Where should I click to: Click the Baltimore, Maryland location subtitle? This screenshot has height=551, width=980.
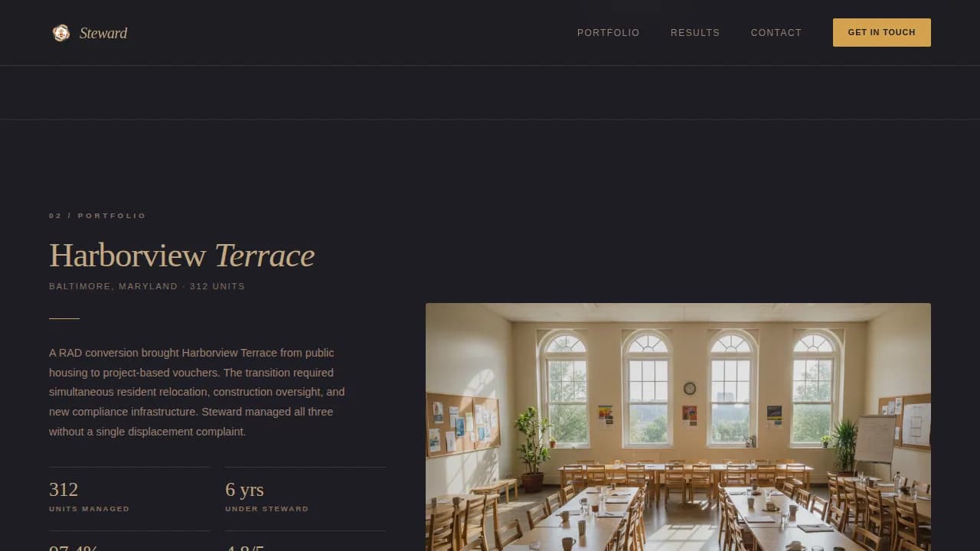click(x=147, y=286)
